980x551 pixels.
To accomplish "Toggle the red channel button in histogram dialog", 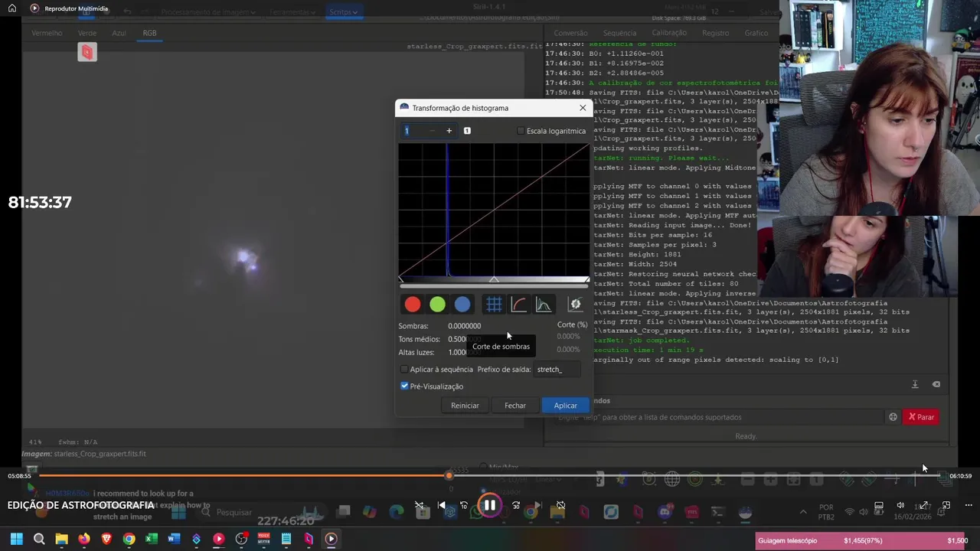I will point(413,305).
